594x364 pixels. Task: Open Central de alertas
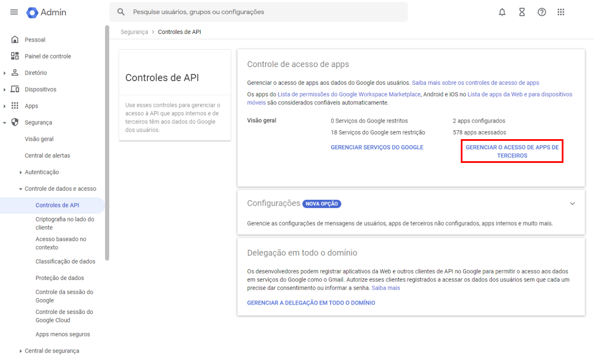click(x=48, y=155)
